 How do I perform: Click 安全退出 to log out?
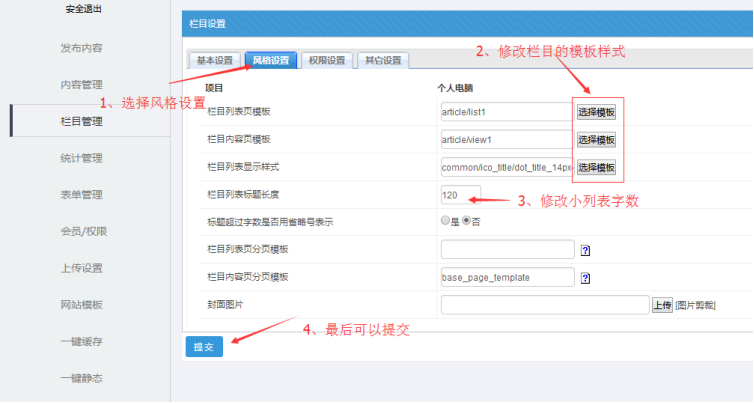83,9
